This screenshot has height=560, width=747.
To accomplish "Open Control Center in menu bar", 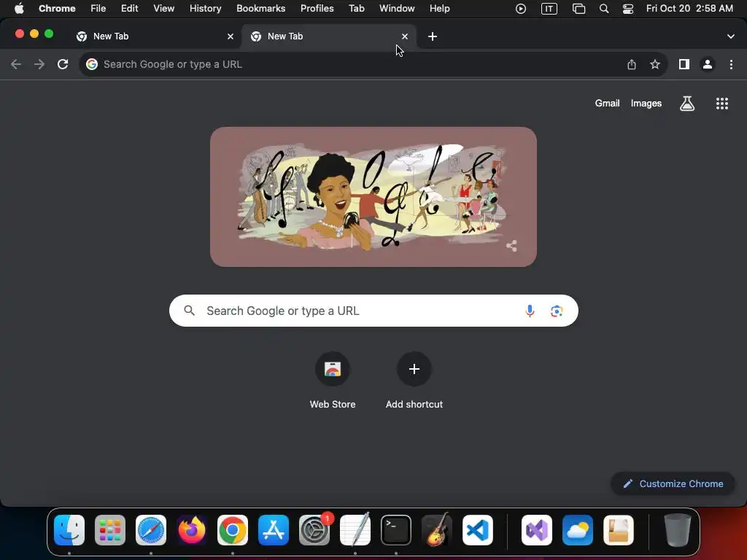I will point(628,9).
